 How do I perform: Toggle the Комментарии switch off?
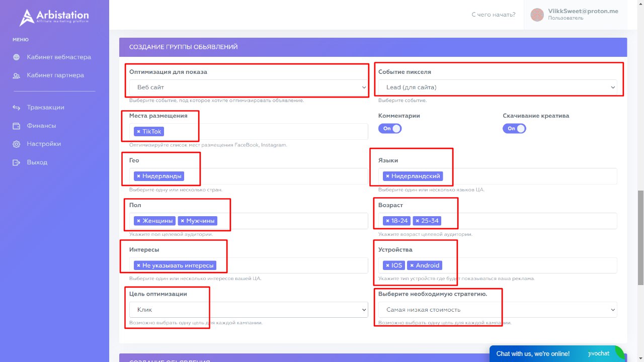[390, 129]
